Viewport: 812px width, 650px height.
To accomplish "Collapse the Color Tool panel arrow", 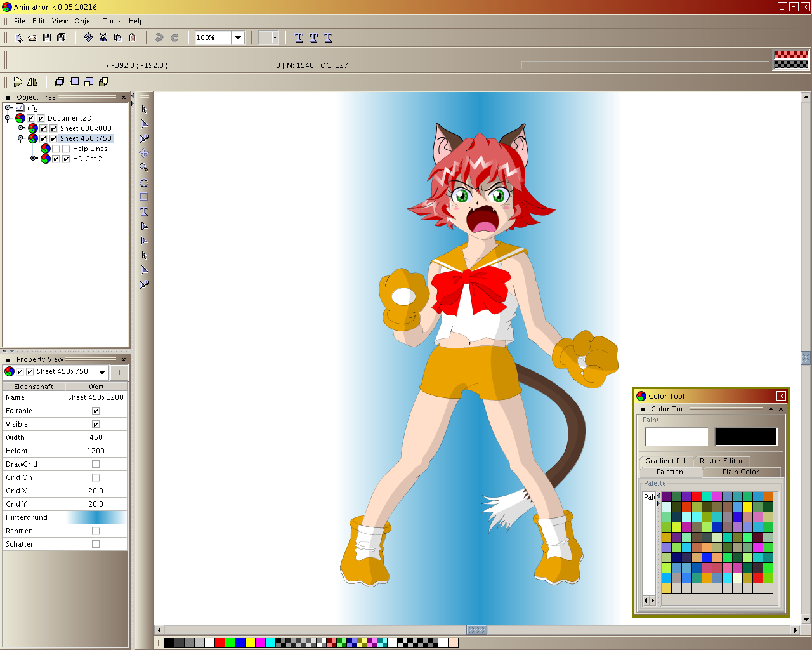I will (x=771, y=409).
